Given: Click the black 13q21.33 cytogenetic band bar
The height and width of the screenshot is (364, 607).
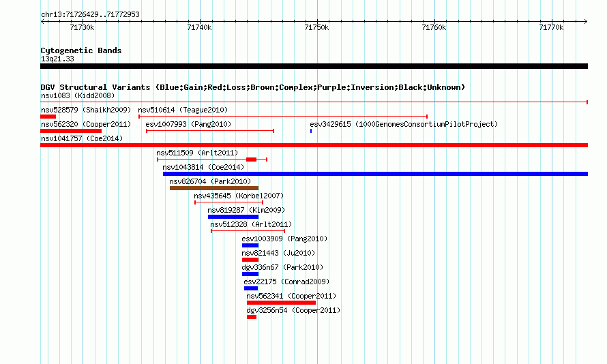Looking at the screenshot, I should [x=314, y=66].
